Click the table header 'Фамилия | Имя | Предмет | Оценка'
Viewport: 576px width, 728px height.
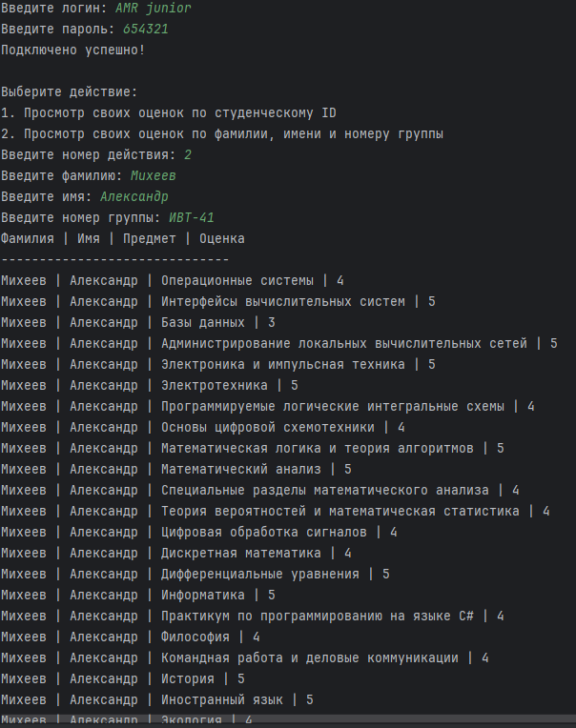(x=122, y=238)
